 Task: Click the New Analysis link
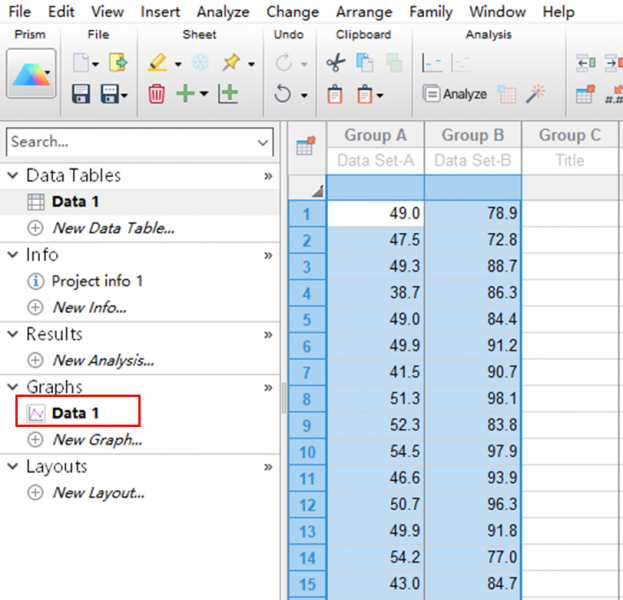coord(102,360)
